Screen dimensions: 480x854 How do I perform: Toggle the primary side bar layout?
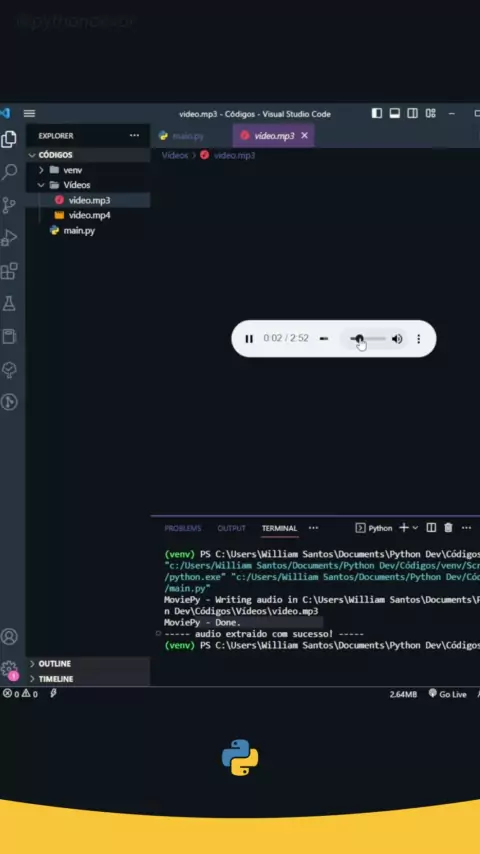377,113
